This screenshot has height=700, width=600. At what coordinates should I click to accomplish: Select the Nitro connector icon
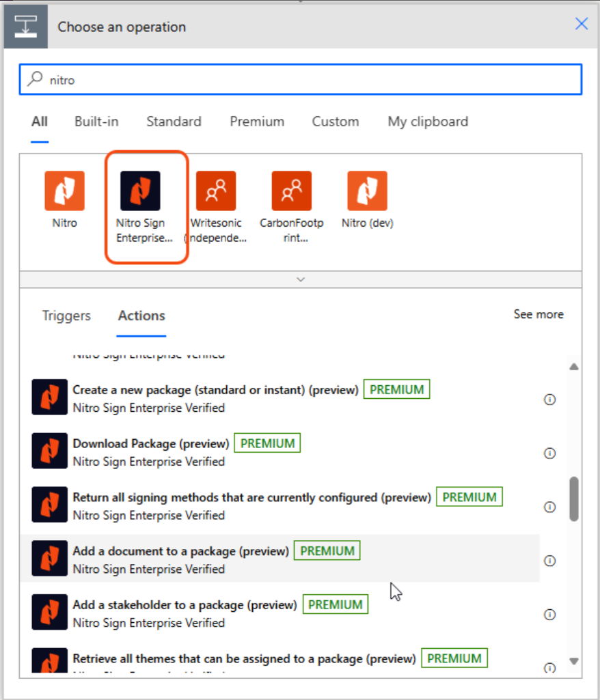click(x=64, y=191)
